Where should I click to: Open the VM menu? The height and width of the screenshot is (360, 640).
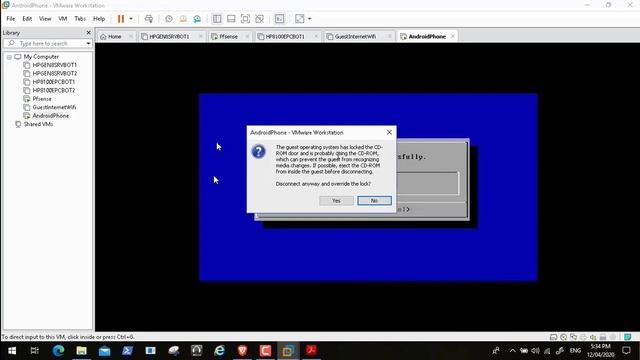[62, 19]
